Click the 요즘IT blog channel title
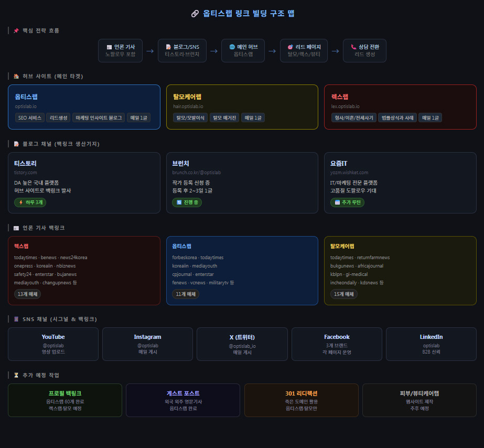 tap(339, 163)
